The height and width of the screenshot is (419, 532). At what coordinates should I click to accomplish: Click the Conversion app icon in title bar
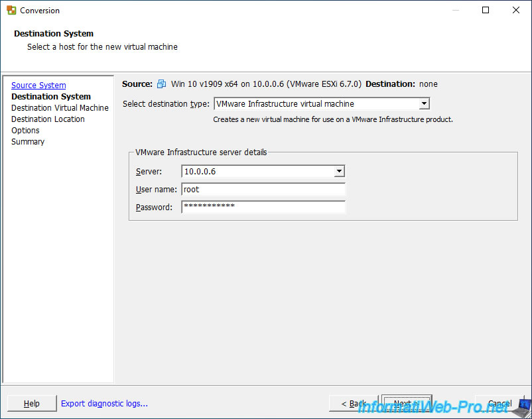(11, 10)
